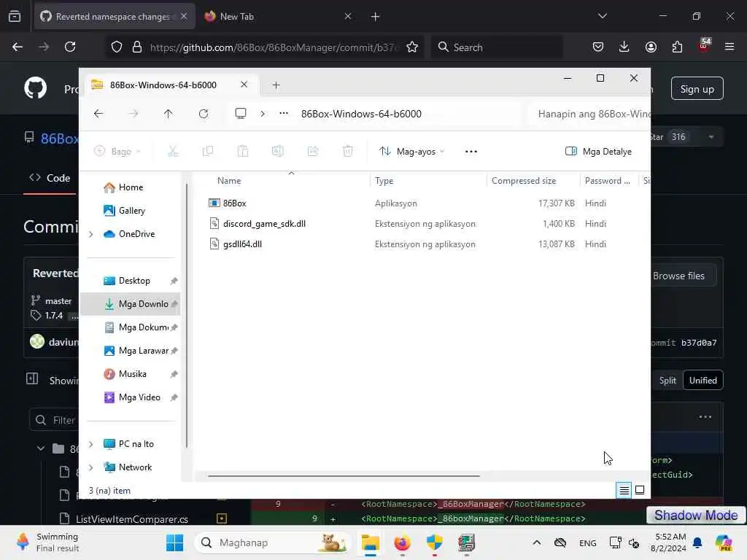Save page to Pocket icon
This screenshot has width=747, height=560.
coord(598,47)
